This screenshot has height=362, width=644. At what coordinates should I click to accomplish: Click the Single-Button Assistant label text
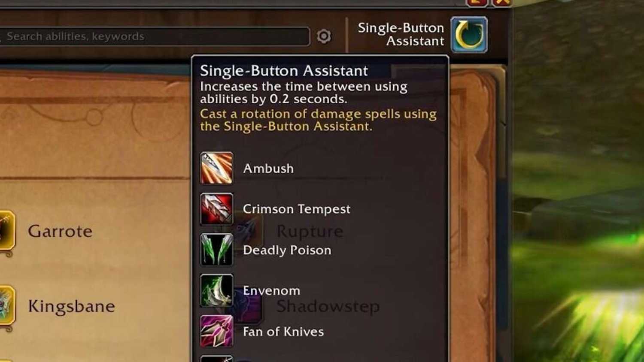tap(401, 34)
